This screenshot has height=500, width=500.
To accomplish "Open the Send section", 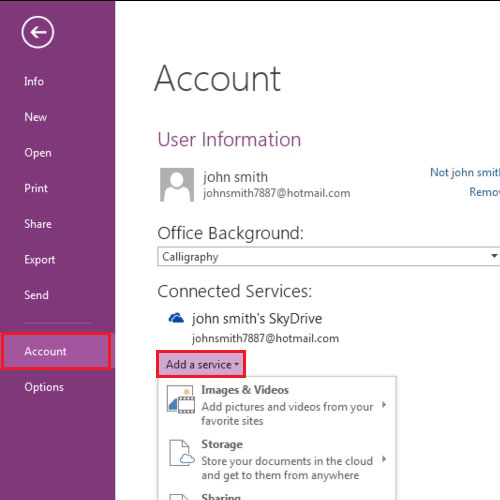I will [x=36, y=295].
